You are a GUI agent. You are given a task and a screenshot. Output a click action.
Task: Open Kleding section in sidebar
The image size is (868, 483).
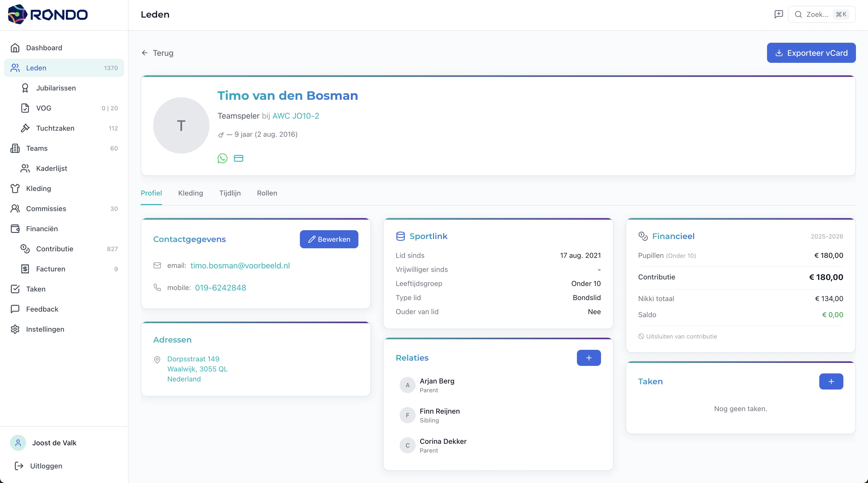tap(38, 188)
